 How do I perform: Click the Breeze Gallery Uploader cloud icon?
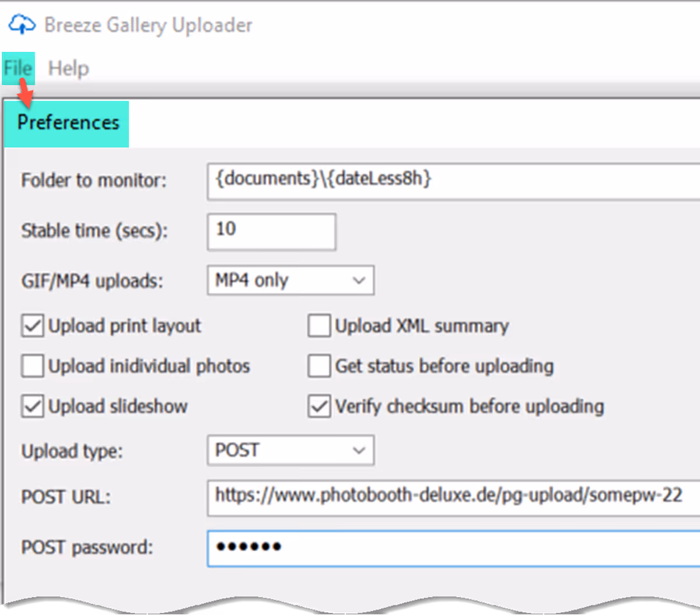click(22, 24)
